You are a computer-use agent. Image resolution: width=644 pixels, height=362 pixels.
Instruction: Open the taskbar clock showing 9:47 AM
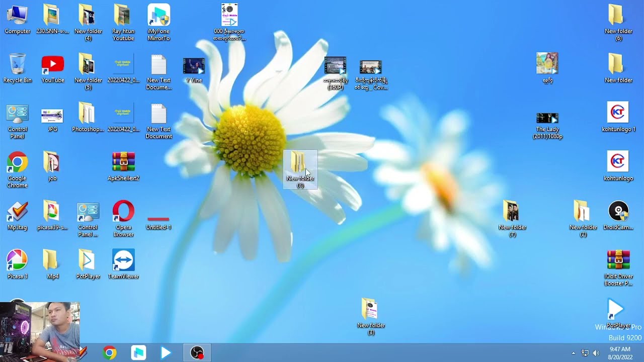click(620, 353)
